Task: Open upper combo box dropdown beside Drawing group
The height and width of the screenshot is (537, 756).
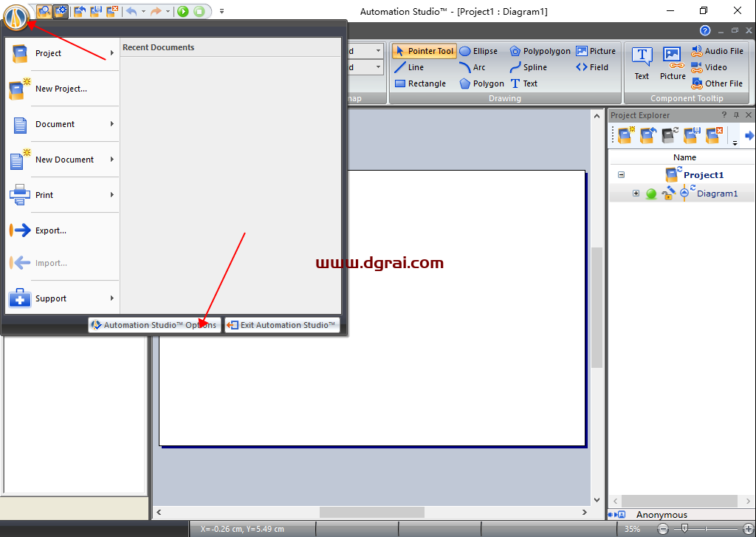Action: click(378, 51)
